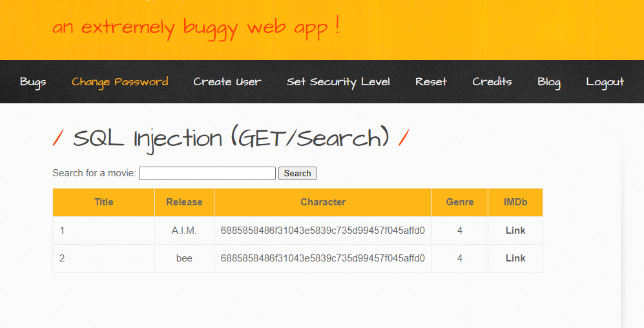Click the 'an extremely buggy web app' tagline

click(x=196, y=28)
